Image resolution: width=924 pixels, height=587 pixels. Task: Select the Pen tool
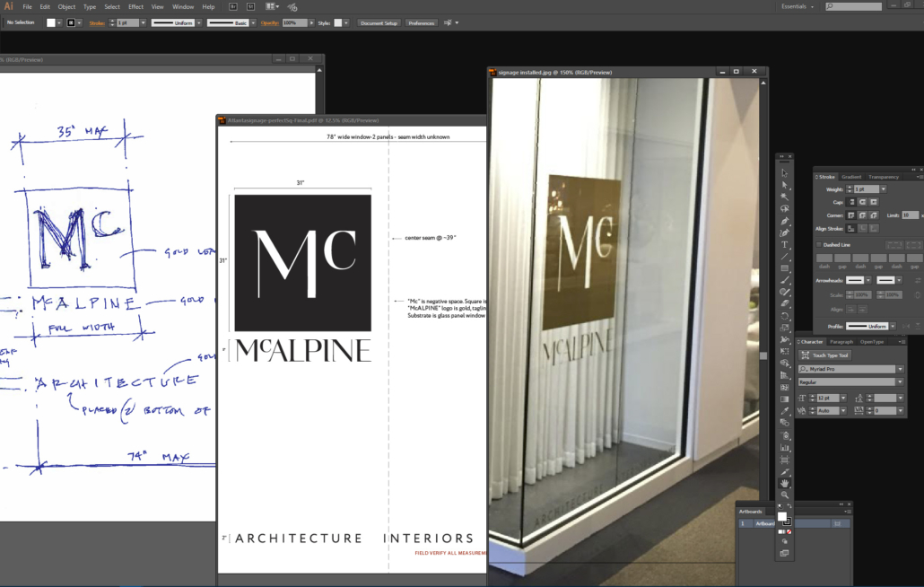[x=784, y=221]
